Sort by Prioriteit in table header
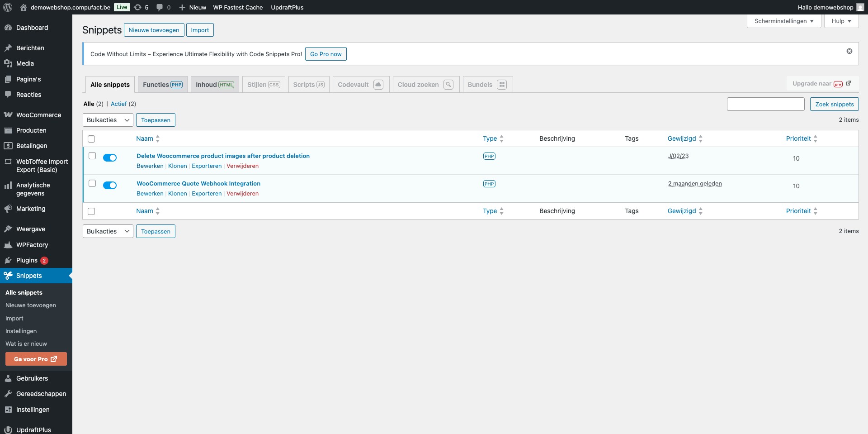The image size is (868, 434). coord(802,138)
